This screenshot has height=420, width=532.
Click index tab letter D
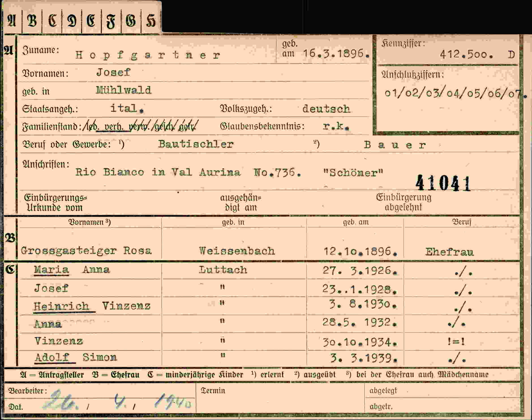(x=72, y=21)
